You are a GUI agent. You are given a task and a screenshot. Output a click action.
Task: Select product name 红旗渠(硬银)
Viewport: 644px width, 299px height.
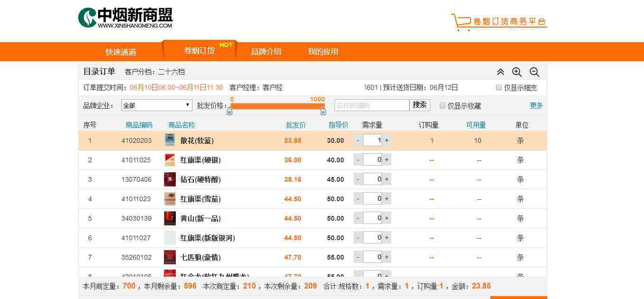(200, 160)
